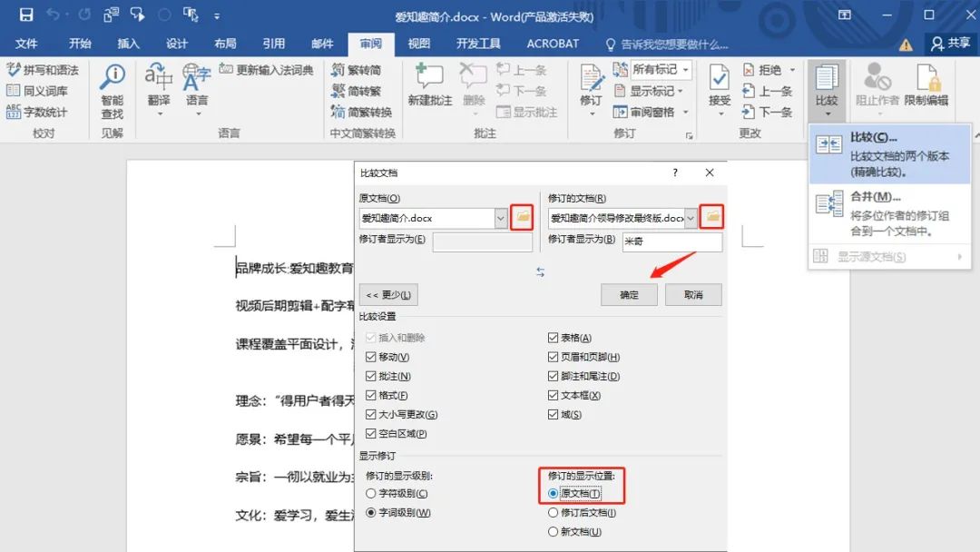
Task: Switch to the 视图 tab
Action: [418, 44]
